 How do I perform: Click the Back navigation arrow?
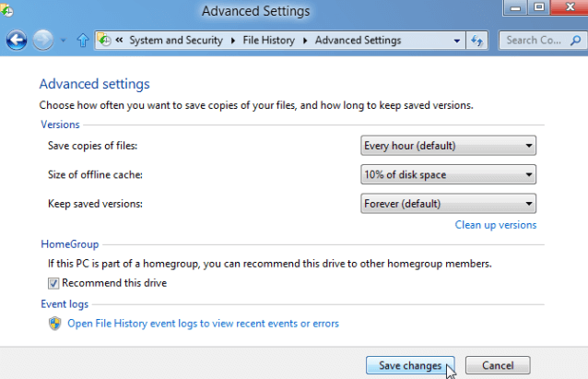[17, 41]
